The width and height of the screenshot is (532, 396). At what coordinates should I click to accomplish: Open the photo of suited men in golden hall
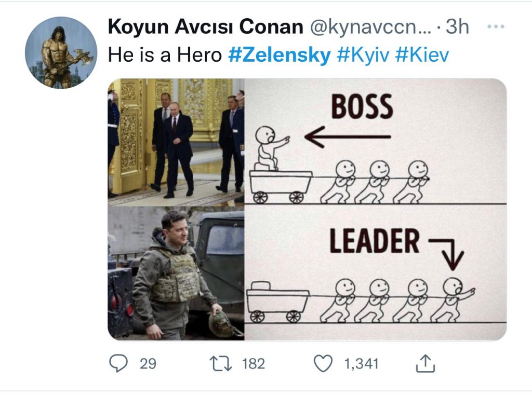(x=176, y=142)
